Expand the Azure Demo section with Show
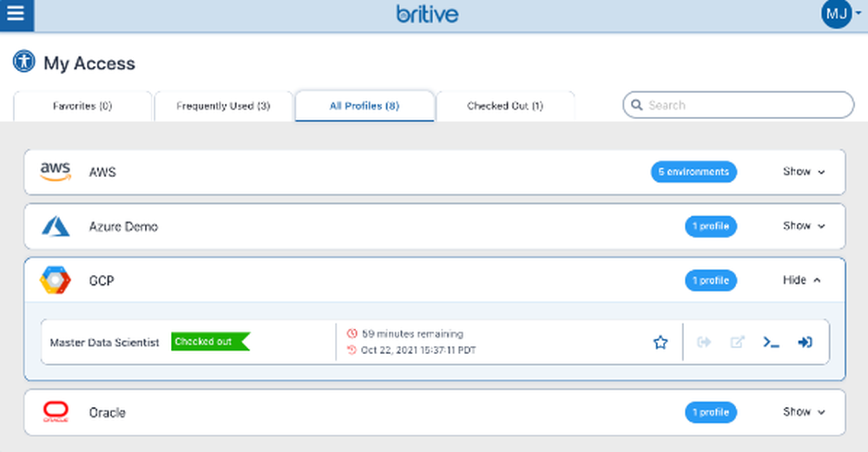Image resolution: width=868 pixels, height=452 pixels. point(804,226)
